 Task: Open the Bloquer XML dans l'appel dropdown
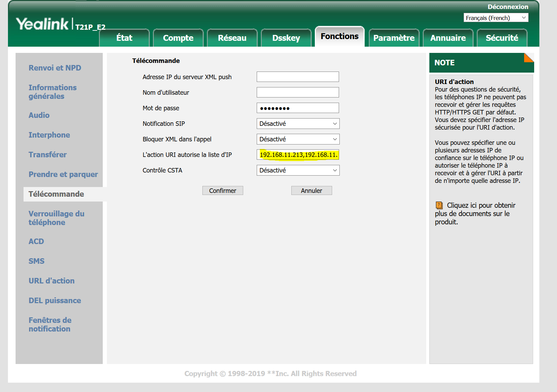[x=298, y=139]
